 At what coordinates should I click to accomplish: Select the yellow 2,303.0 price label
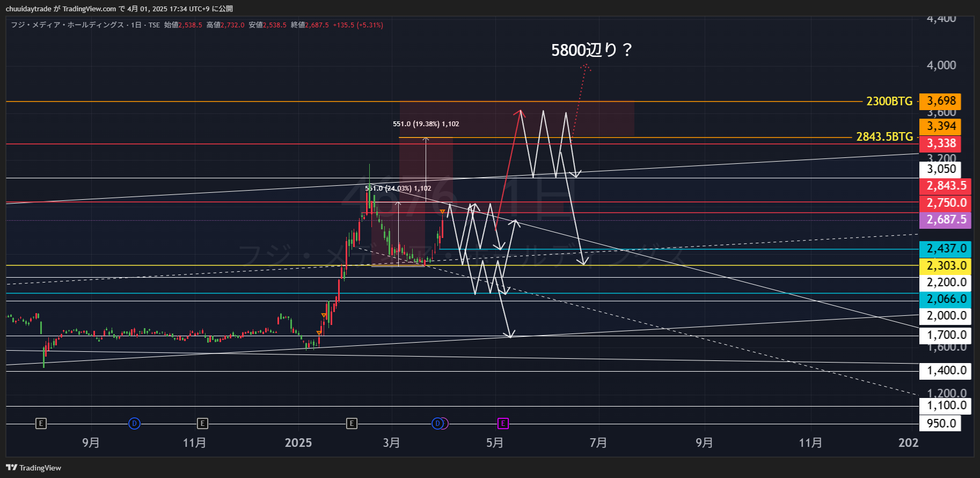pos(946,266)
